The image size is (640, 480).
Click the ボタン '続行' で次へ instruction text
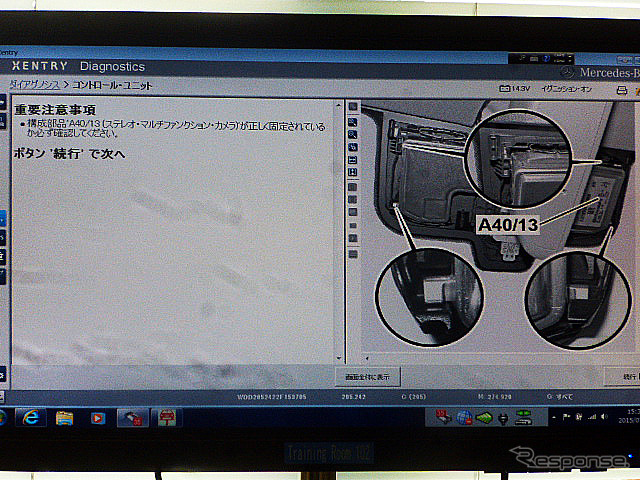69,153
